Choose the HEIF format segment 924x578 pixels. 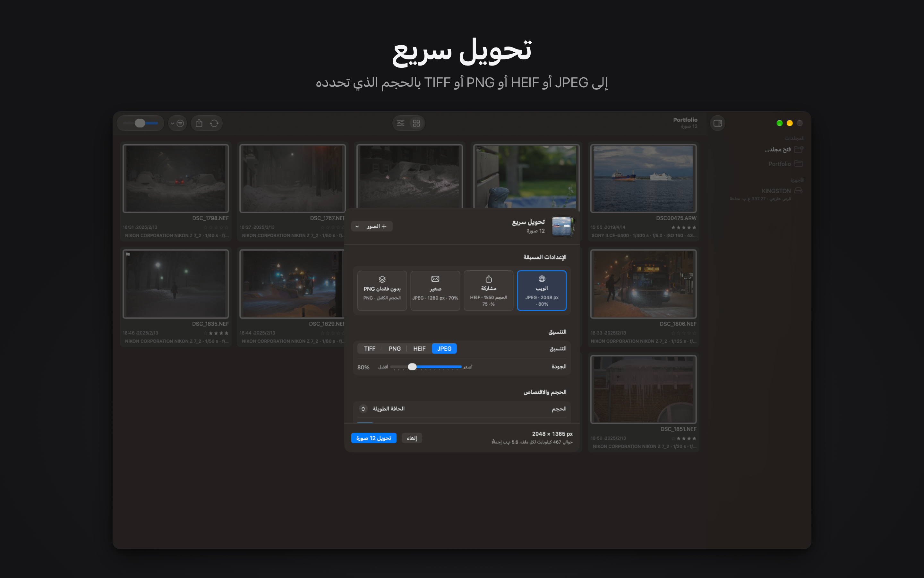tap(419, 349)
